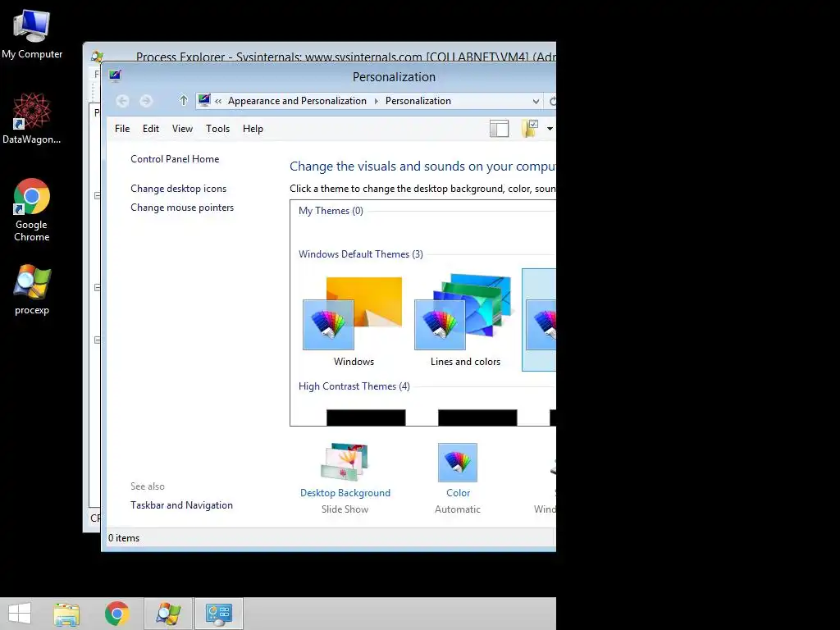Viewport: 840px width, 630px height.
Task: Open the View menu
Action: point(182,129)
